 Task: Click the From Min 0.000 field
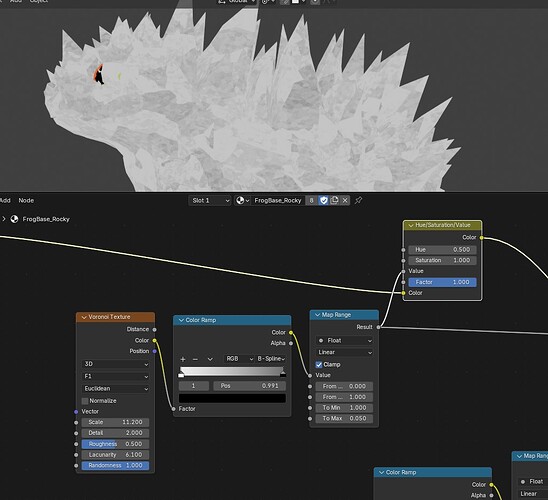pyautogui.click(x=344, y=386)
